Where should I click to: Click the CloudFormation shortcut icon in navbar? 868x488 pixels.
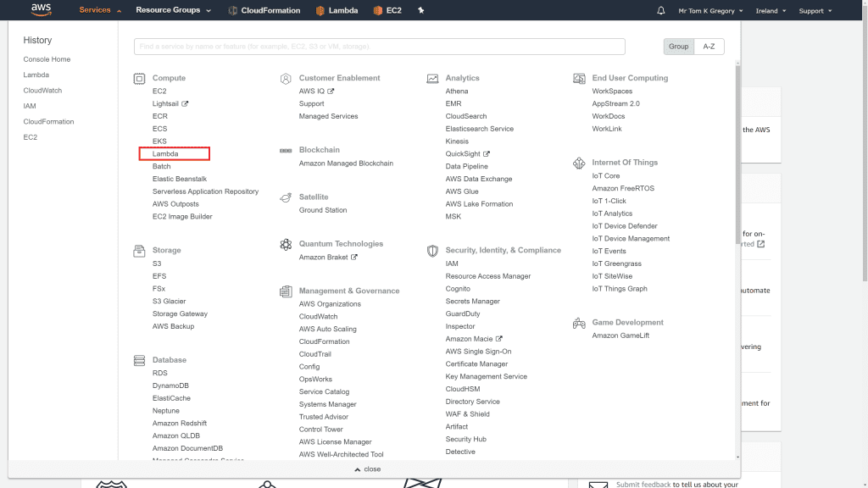(233, 10)
